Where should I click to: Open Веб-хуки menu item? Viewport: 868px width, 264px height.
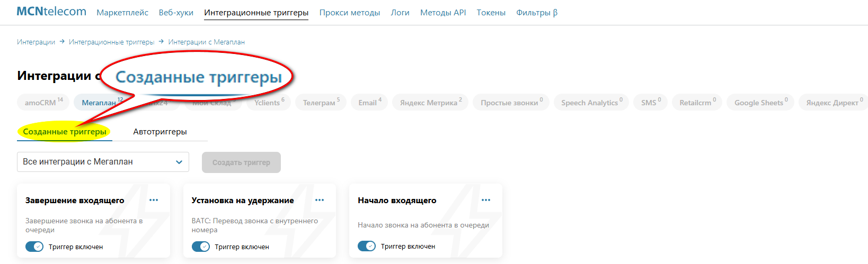point(176,13)
